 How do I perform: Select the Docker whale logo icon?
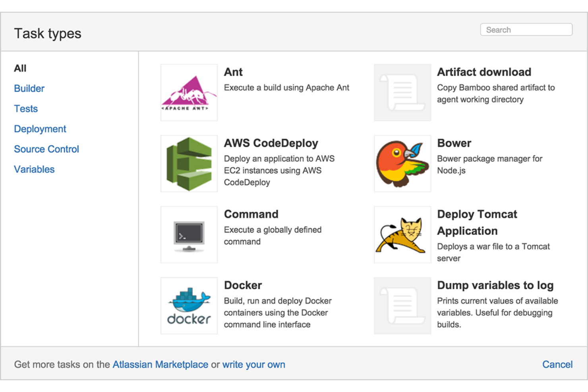point(189,305)
